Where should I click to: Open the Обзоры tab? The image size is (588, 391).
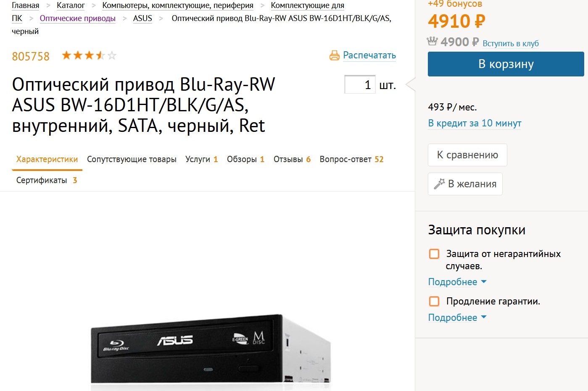click(245, 159)
